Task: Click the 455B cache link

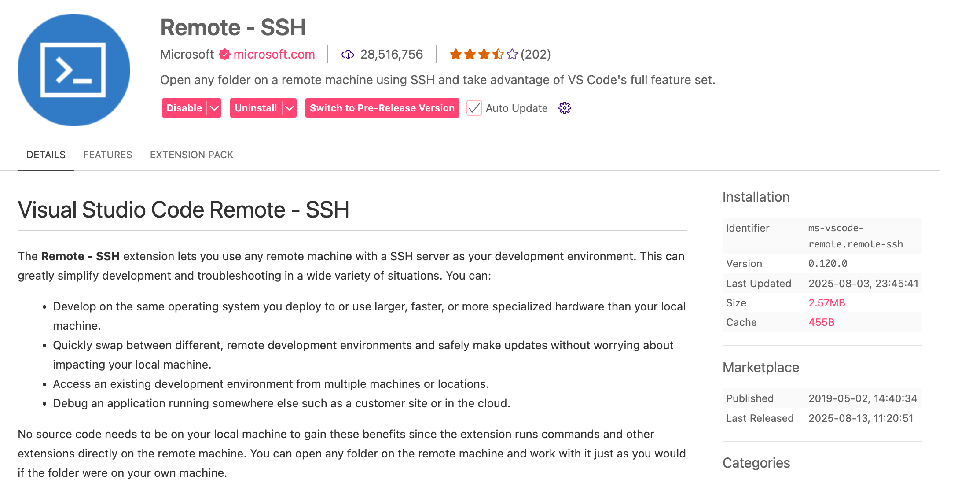Action: [x=821, y=322]
